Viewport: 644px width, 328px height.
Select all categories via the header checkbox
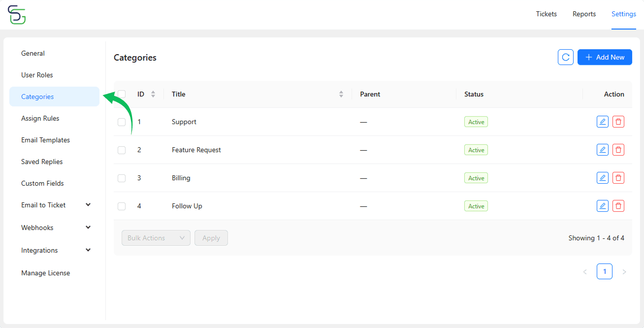pos(122,94)
